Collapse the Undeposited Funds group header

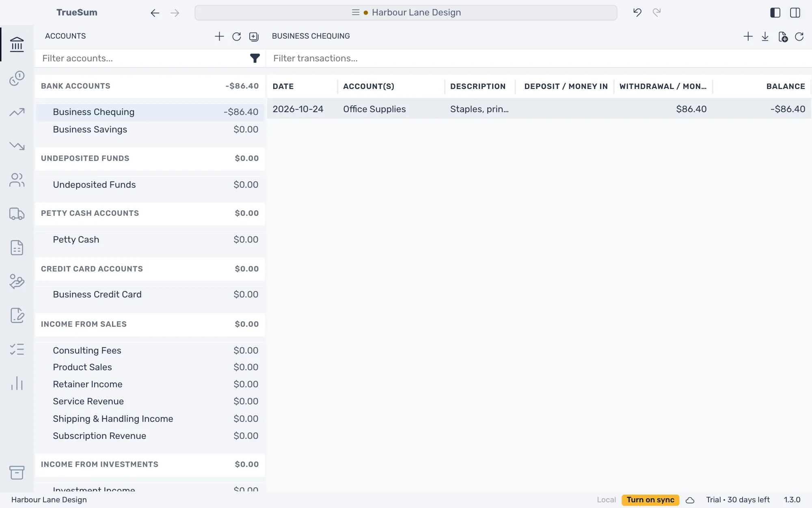150,158
